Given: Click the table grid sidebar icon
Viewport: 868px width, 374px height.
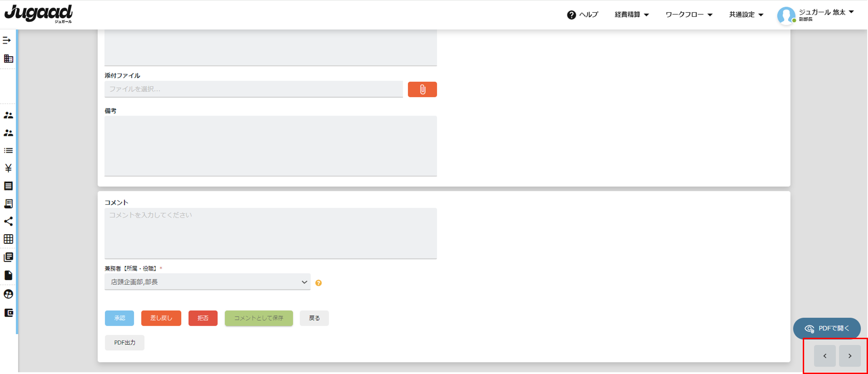Looking at the screenshot, I should pos(8,239).
